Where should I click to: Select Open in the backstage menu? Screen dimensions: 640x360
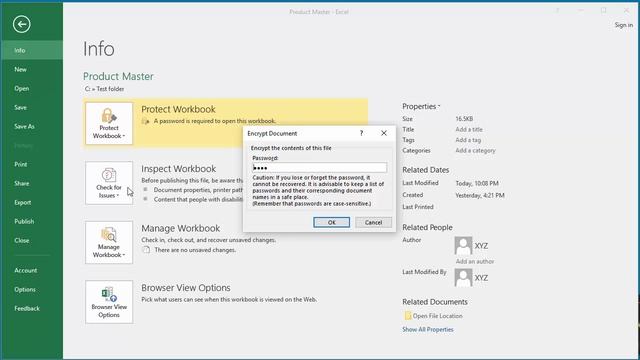32,88
